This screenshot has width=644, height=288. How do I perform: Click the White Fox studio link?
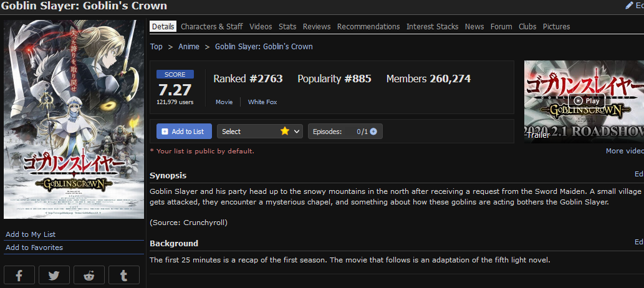pyautogui.click(x=262, y=102)
